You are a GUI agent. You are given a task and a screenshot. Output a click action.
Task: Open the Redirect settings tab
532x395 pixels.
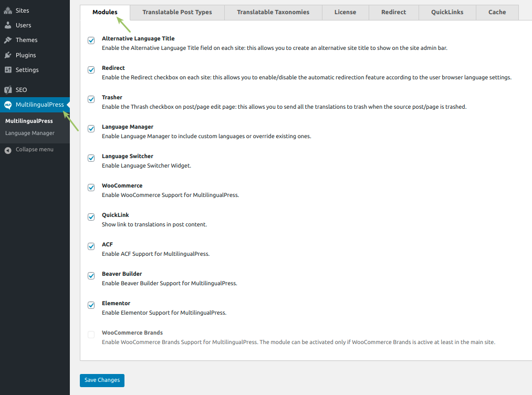pyautogui.click(x=393, y=12)
